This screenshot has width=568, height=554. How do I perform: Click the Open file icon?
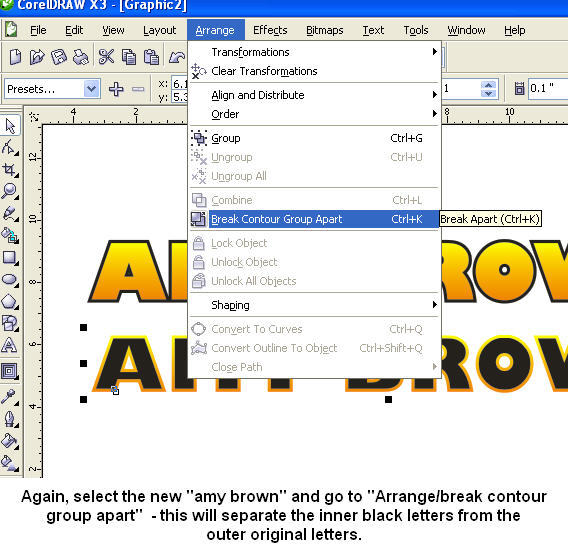pos(37,57)
